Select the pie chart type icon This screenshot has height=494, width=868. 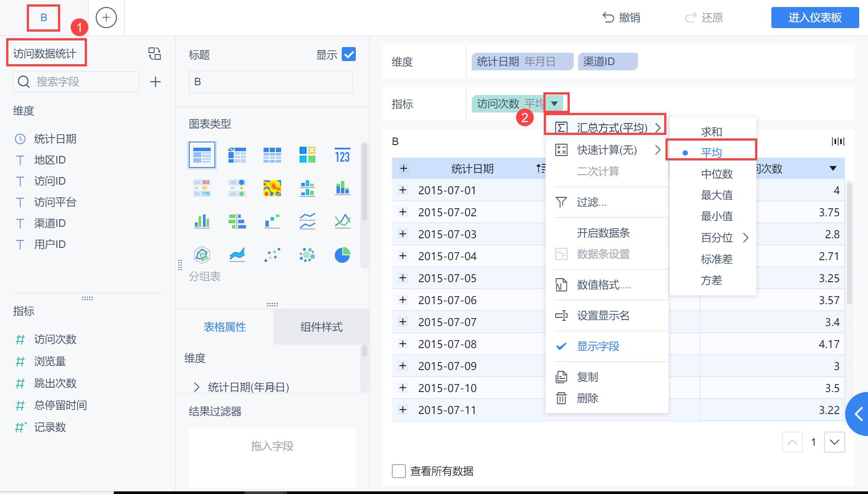(x=342, y=255)
